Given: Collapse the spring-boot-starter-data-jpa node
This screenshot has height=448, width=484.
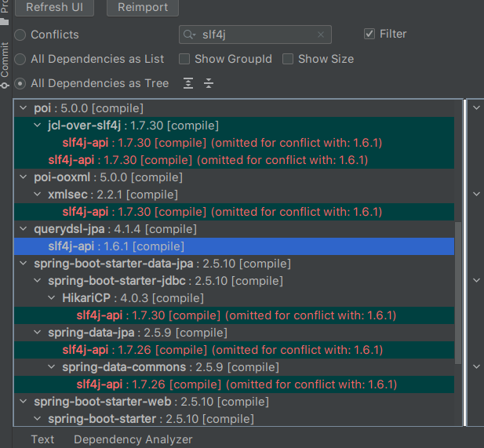Looking at the screenshot, I should (x=24, y=264).
